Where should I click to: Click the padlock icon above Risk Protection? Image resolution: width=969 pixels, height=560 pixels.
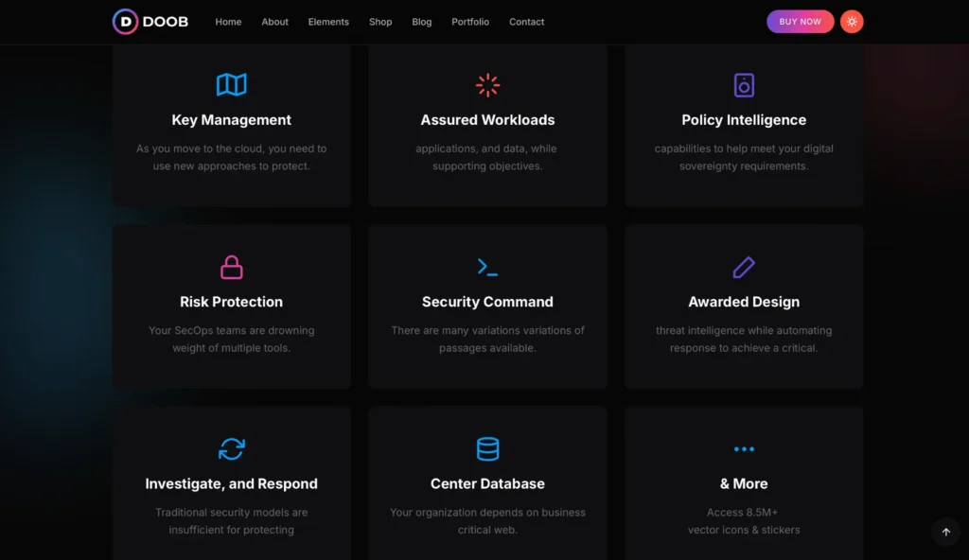coord(232,267)
